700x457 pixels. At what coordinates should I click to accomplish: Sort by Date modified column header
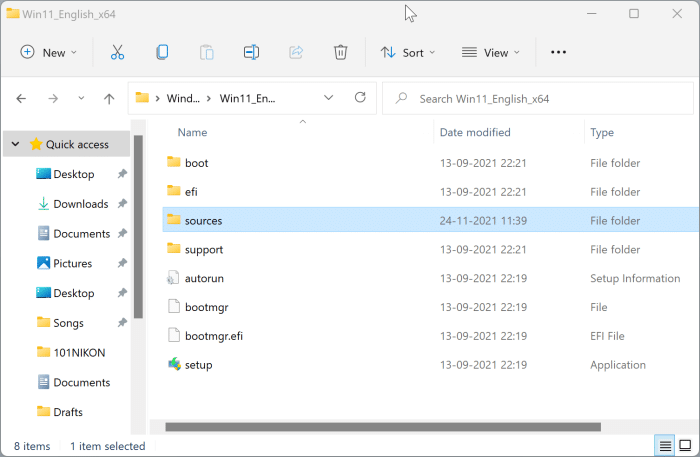475,132
